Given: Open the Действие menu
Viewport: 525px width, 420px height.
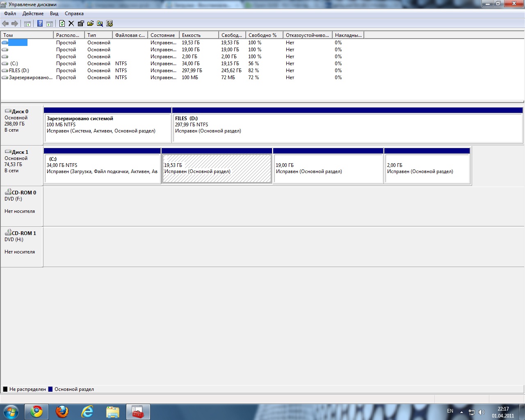Looking at the screenshot, I should [33, 14].
